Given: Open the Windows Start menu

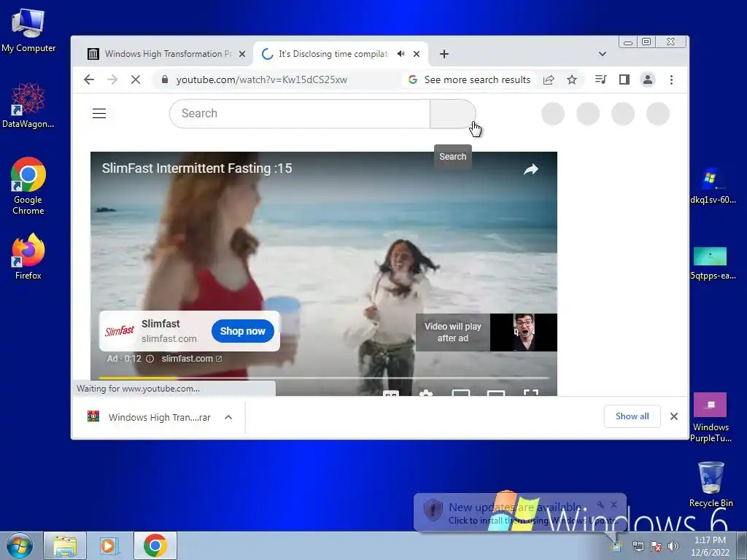Looking at the screenshot, I should [x=19, y=545].
